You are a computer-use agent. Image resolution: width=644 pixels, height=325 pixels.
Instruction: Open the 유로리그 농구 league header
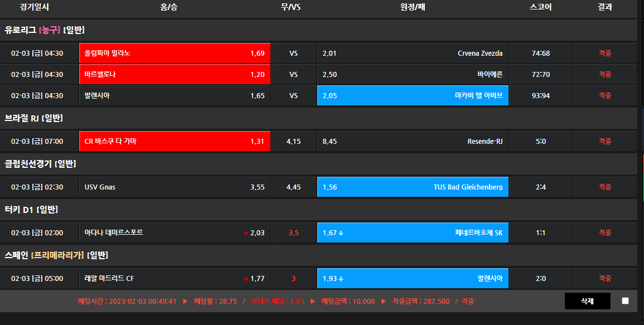pyautogui.click(x=45, y=30)
